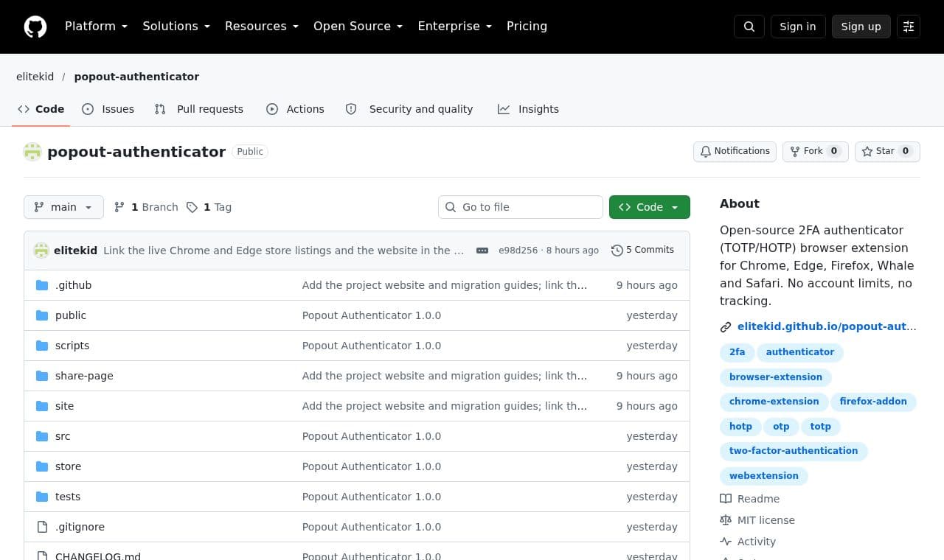This screenshot has height=560, width=944.
Task: Click the share-page folder icon
Action: click(x=42, y=376)
